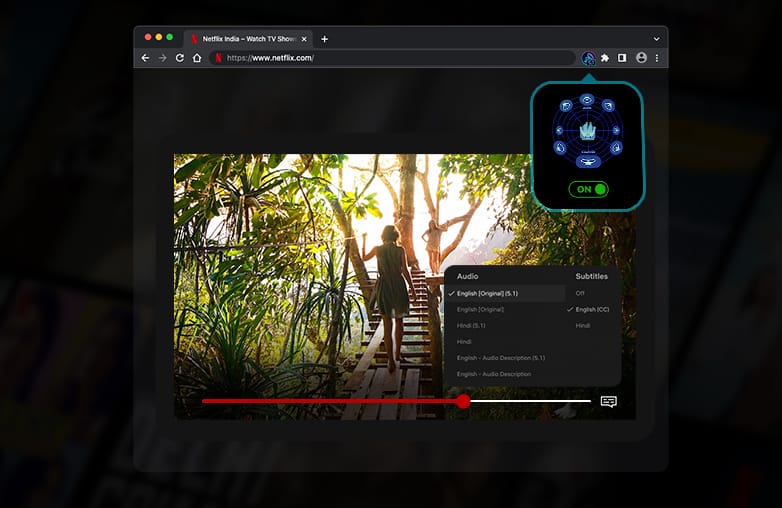Open the browser profile avatar
The width and height of the screenshot is (782, 508).
[x=641, y=58]
